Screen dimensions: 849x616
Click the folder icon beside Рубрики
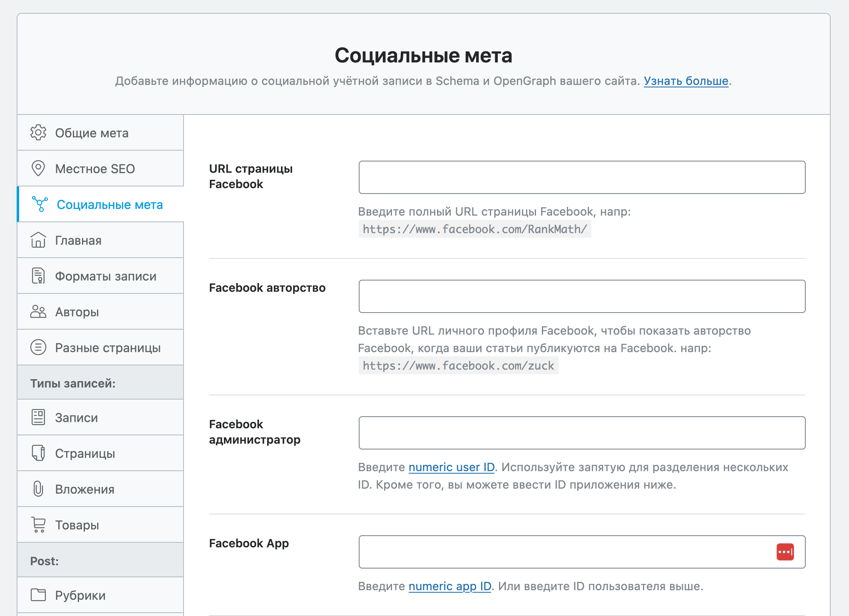click(38, 595)
